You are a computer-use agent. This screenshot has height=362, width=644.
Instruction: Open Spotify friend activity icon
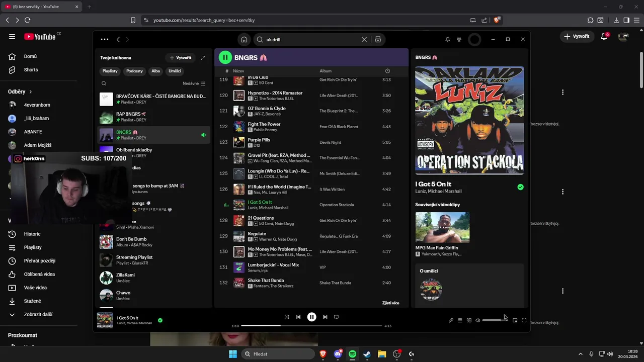(459, 39)
